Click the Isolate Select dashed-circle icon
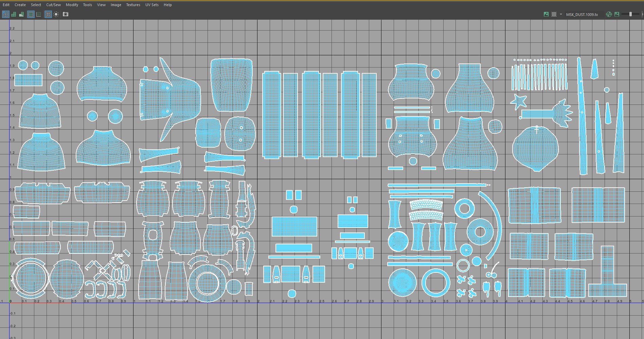644x339 pixels. pyautogui.click(x=56, y=14)
